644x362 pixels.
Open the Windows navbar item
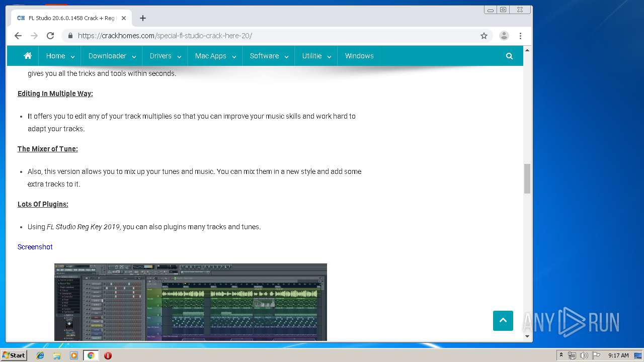pos(359,56)
